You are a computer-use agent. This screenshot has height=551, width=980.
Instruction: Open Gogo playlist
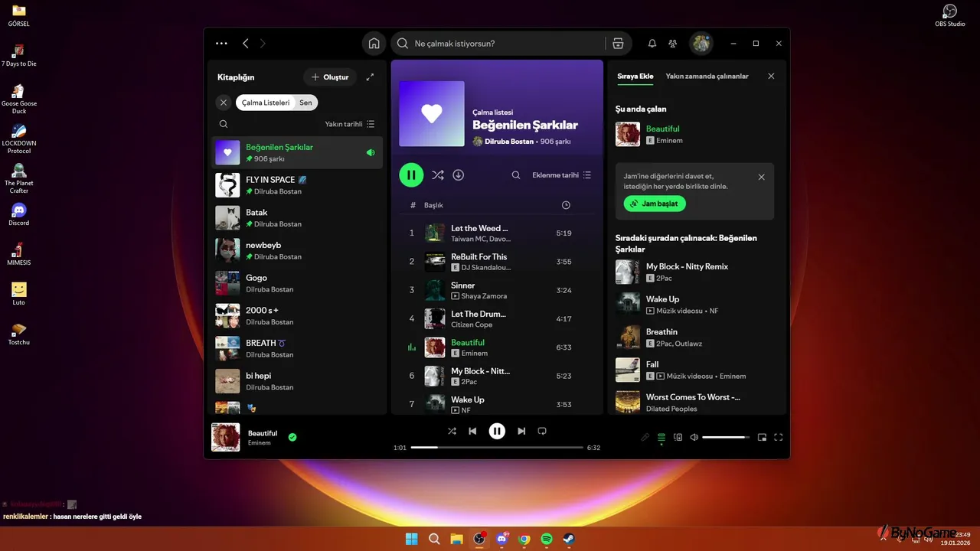(x=297, y=283)
